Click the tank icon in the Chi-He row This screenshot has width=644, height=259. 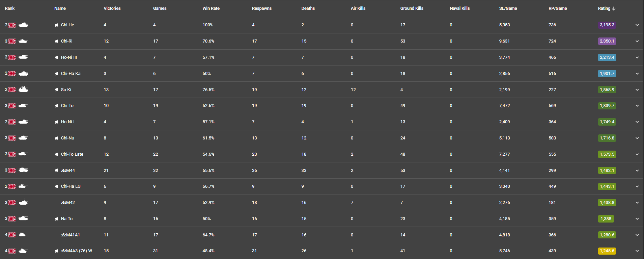23,25
